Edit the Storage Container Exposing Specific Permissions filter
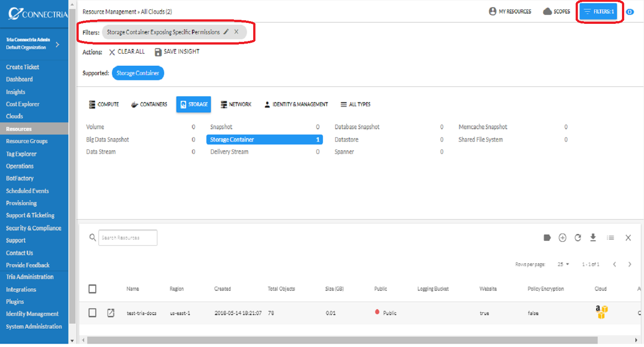 click(226, 32)
